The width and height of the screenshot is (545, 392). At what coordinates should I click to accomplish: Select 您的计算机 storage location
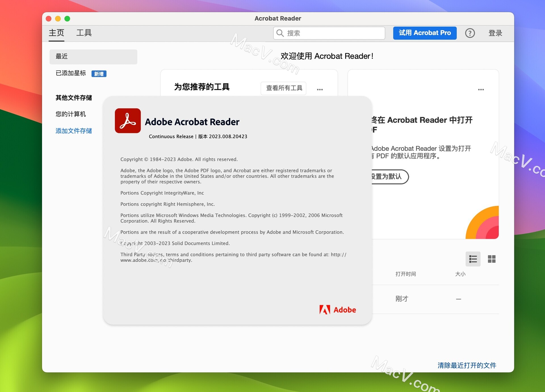tap(71, 114)
